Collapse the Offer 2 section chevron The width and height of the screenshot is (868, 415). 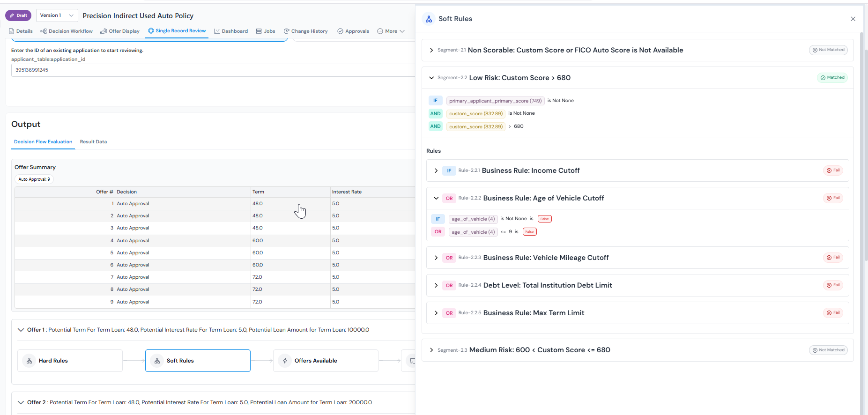click(21, 402)
